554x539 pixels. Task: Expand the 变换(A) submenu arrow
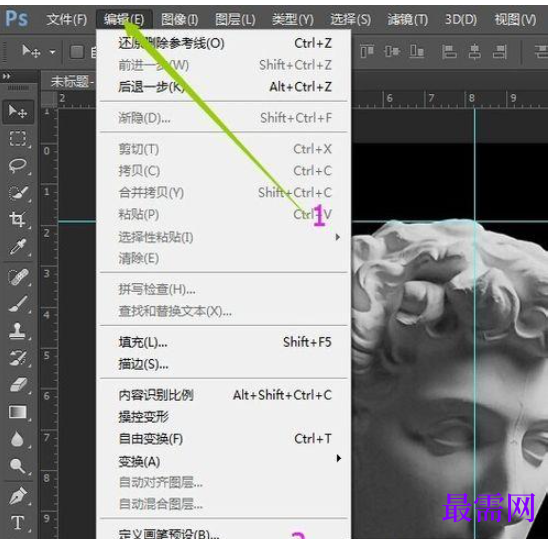pyautogui.click(x=338, y=458)
